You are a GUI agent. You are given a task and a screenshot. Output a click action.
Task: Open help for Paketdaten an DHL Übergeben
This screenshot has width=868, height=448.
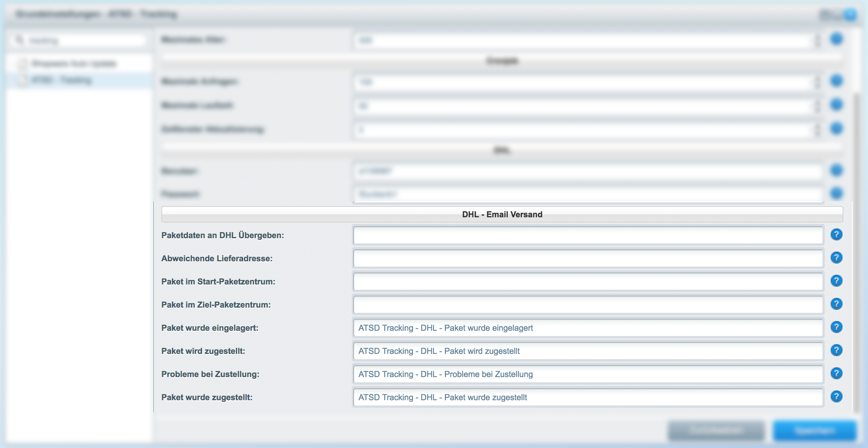point(836,234)
